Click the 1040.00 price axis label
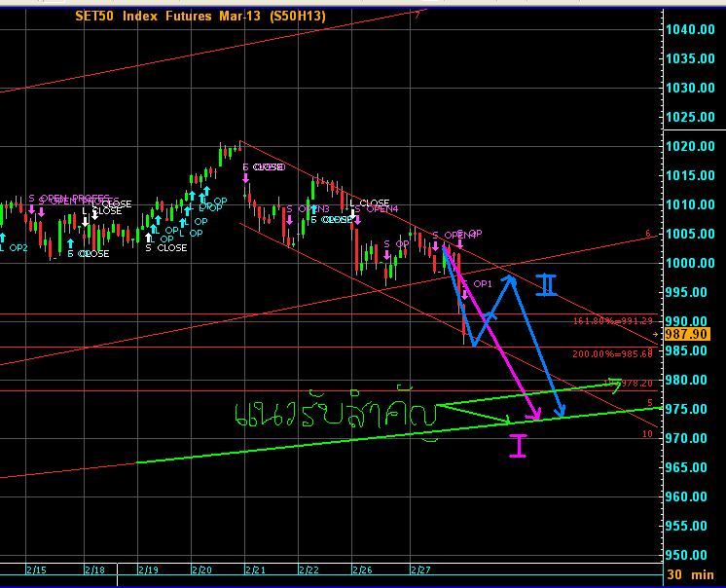Screen dimensions: 726x588 click(688, 30)
